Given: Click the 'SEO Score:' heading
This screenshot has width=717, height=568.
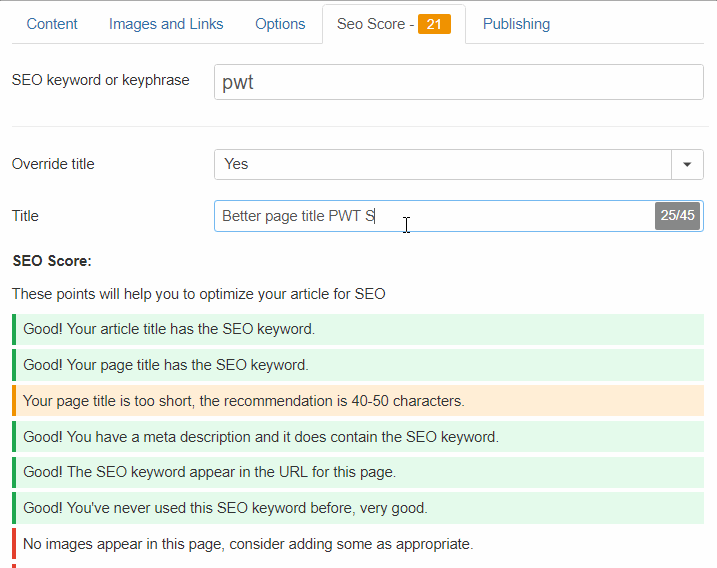Looking at the screenshot, I should pyautogui.click(x=52, y=261).
